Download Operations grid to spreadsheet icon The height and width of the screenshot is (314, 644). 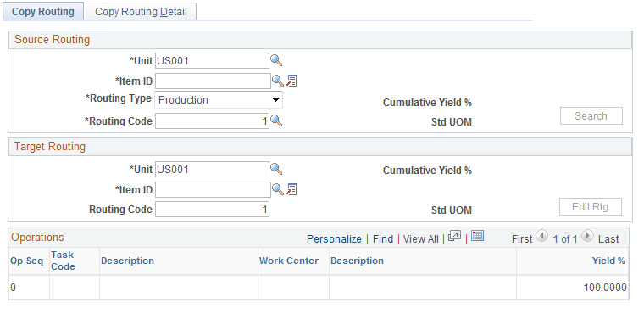click(477, 236)
